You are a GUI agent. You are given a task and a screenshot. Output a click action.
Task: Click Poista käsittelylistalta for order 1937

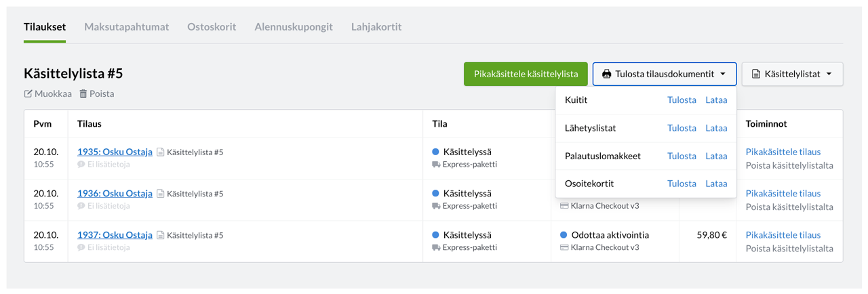tap(789, 249)
